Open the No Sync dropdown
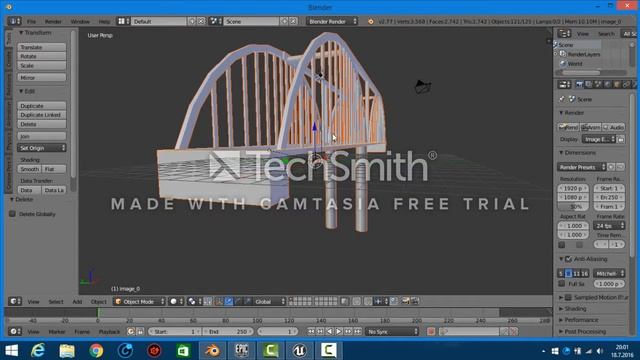Screen dimensions: 640x360 coord(392,331)
